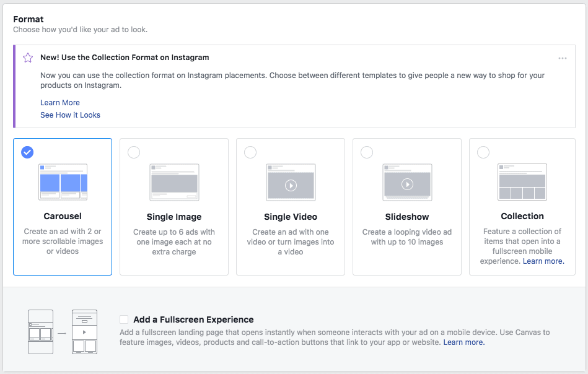The height and width of the screenshot is (374, 588).
Task: Open the three-dot options menu on banner
Action: click(562, 58)
